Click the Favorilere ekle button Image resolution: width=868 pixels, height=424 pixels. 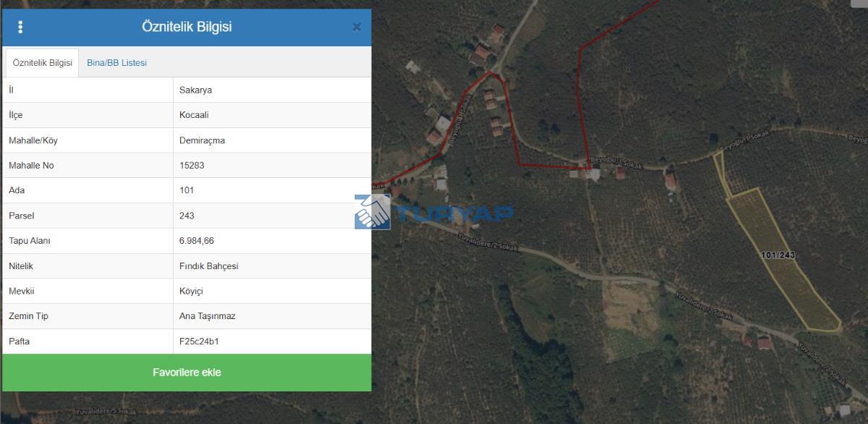(x=187, y=373)
